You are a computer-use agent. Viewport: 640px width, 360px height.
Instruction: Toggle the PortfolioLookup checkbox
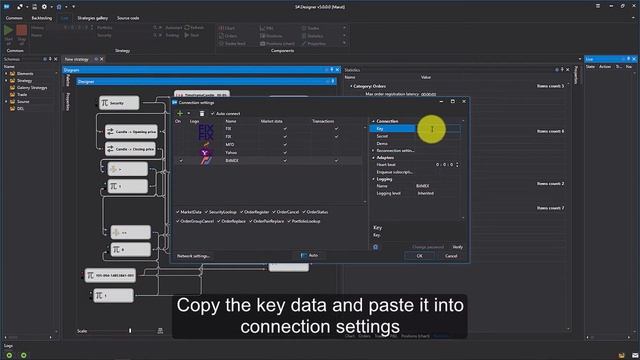click(x=289, y=221)
